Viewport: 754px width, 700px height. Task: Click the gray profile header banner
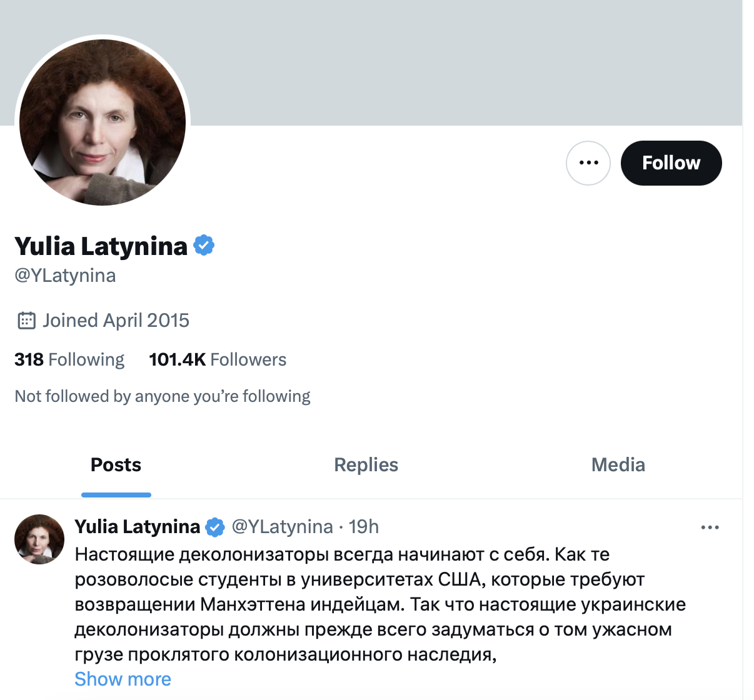point(438,62)
